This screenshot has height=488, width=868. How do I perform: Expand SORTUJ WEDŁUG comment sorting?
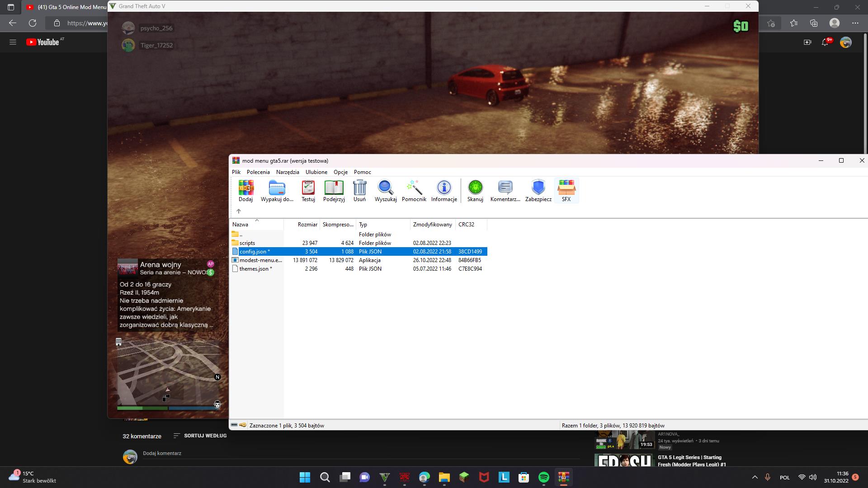(200, 436)
